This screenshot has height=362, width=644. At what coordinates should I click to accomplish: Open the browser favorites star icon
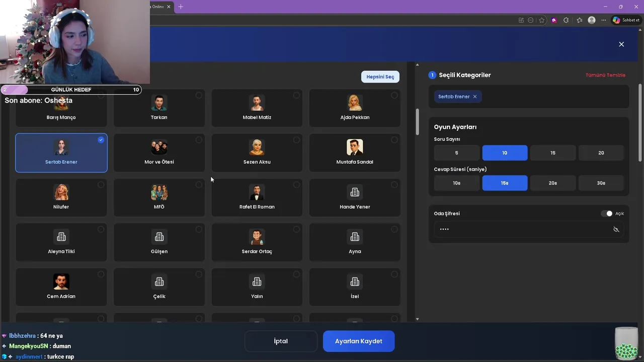542,20
